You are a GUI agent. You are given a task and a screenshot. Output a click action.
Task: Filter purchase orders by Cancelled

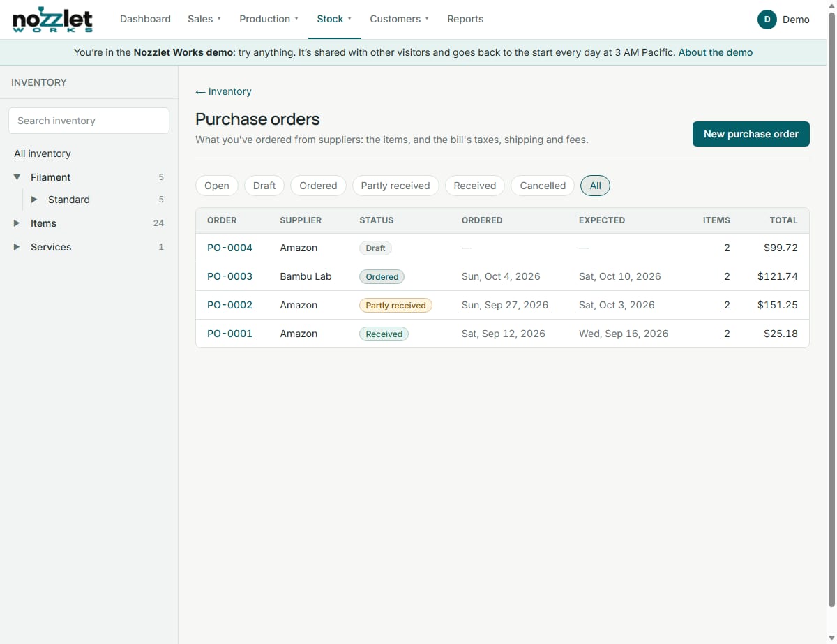point(543,186)
